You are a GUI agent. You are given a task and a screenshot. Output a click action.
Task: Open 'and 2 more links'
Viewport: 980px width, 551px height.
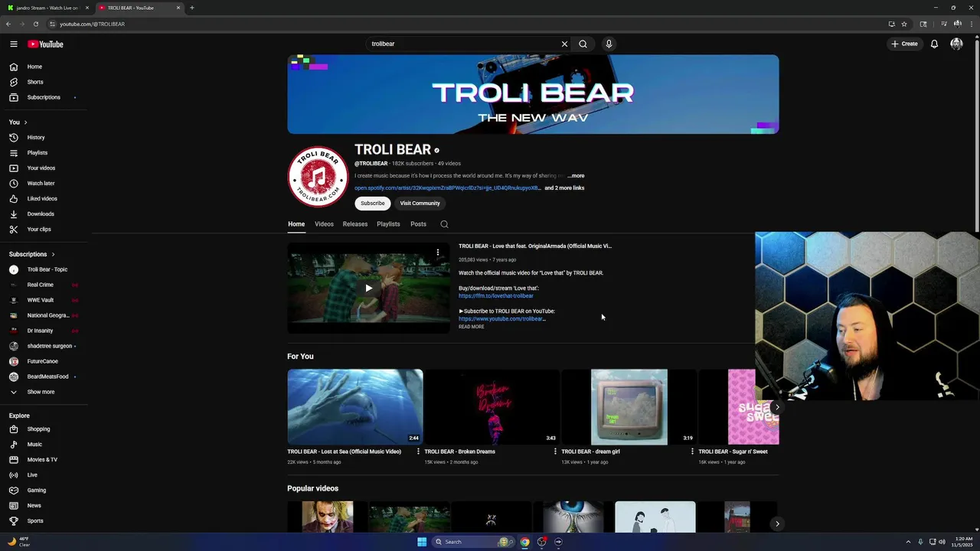[x=564, y=188]
